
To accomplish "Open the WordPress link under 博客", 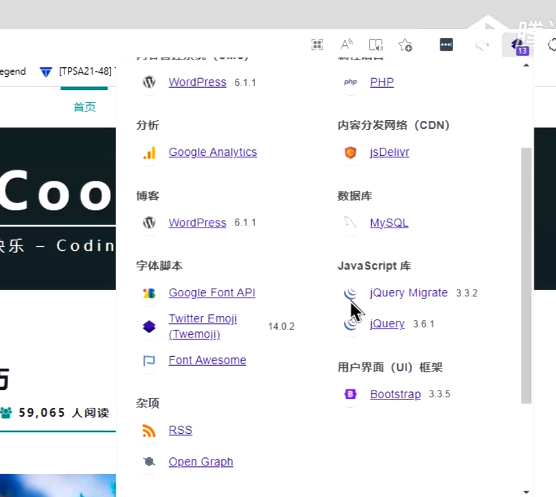I will (x=198, y=223).
